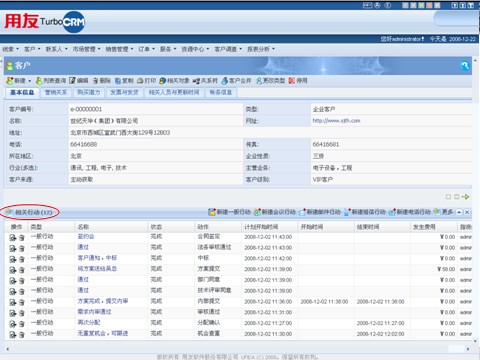Click the 计划开始时间 column header
This screenshot has height=360, width=480.
click(261, 227)
